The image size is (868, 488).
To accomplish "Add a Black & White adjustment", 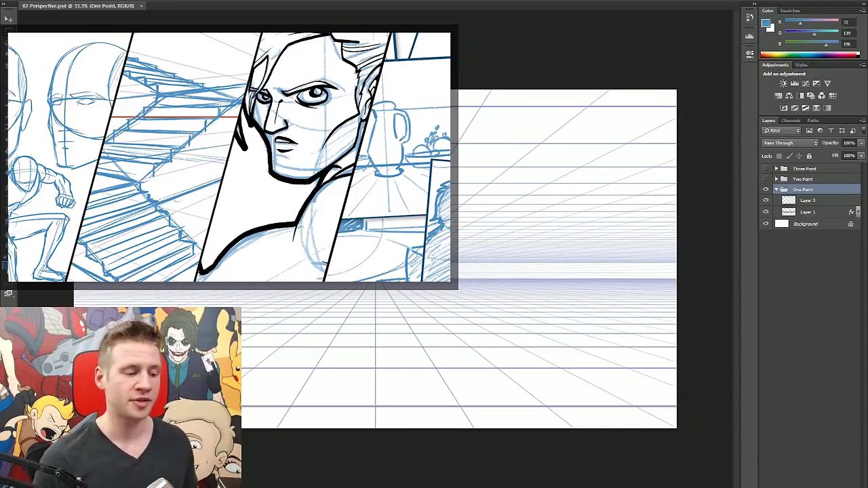I will click(800, 96).
